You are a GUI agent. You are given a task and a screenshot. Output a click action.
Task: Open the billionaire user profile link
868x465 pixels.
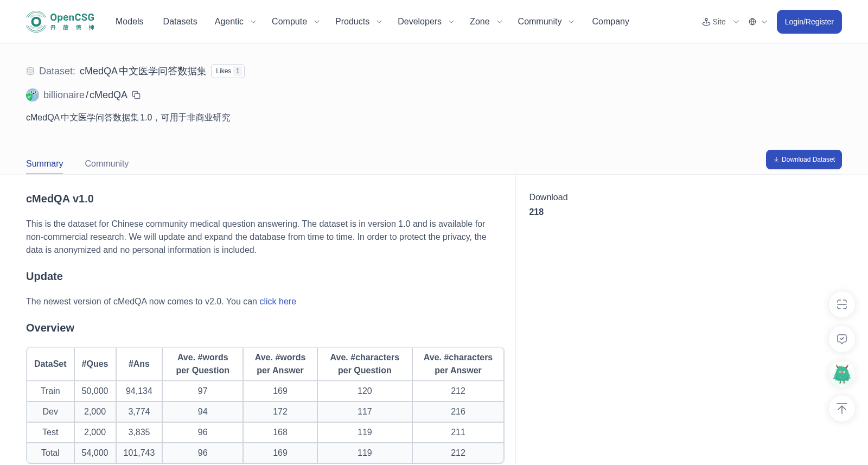64,95
